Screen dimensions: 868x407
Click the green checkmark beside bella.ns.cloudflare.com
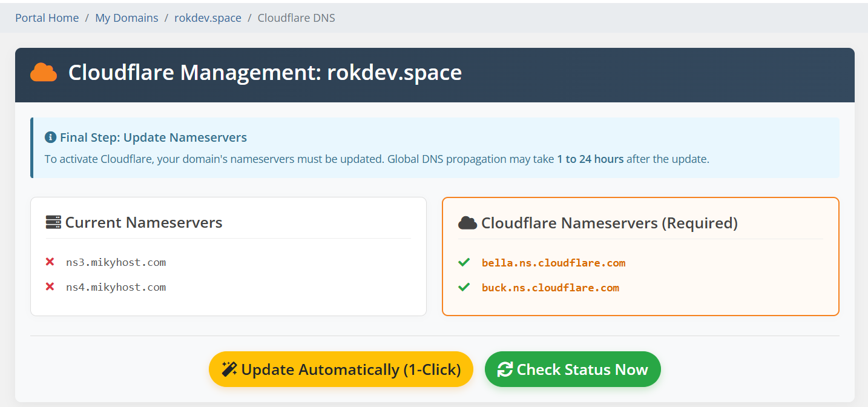click(x=464, y=262)
